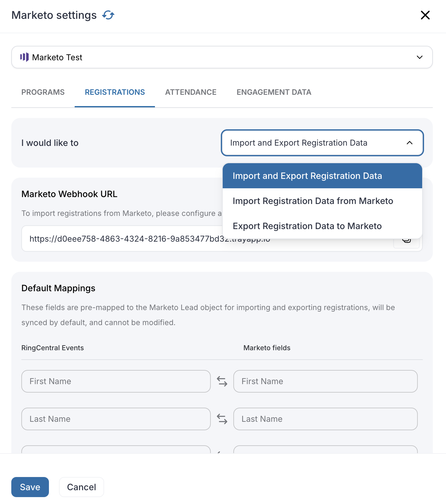Image resolution: width=446 pixels, height=504 pixels.
Task: Go to the ATTENDANCE tab
Action: point(191,92)
